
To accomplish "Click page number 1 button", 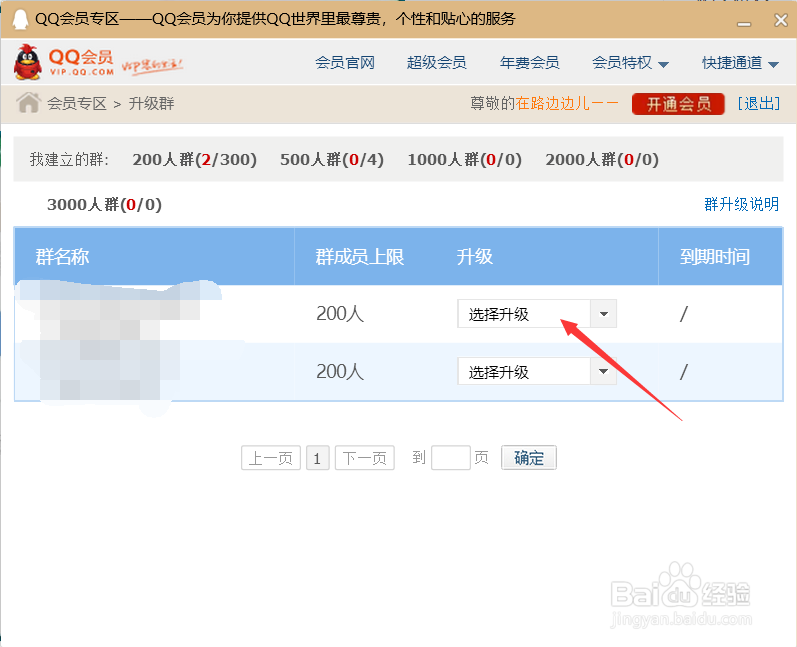I will (318, 458).
